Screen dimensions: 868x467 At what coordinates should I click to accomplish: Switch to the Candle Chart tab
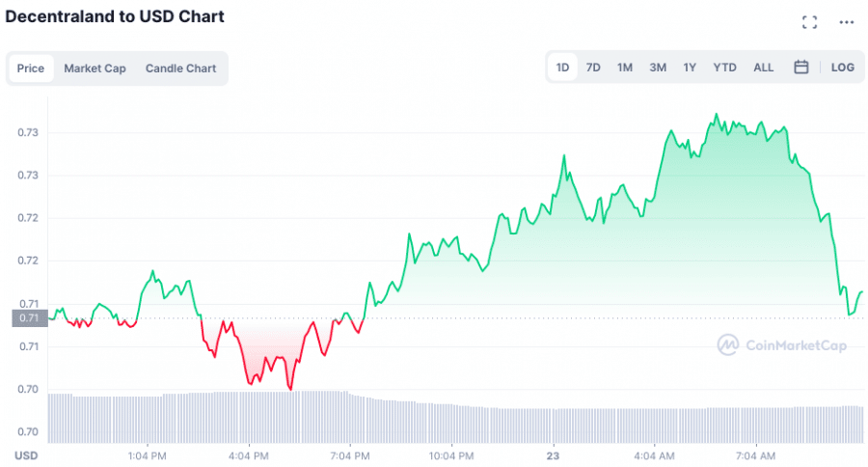pos(180,69)
